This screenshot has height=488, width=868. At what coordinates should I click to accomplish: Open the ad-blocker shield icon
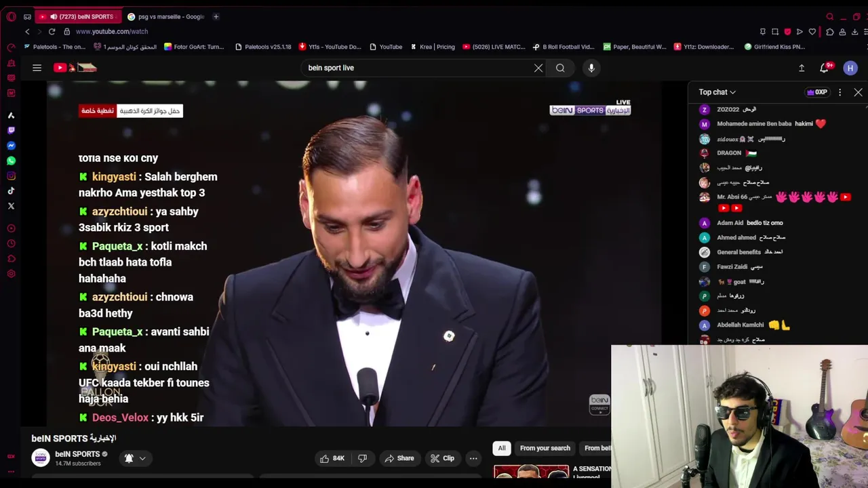point(787,31)
